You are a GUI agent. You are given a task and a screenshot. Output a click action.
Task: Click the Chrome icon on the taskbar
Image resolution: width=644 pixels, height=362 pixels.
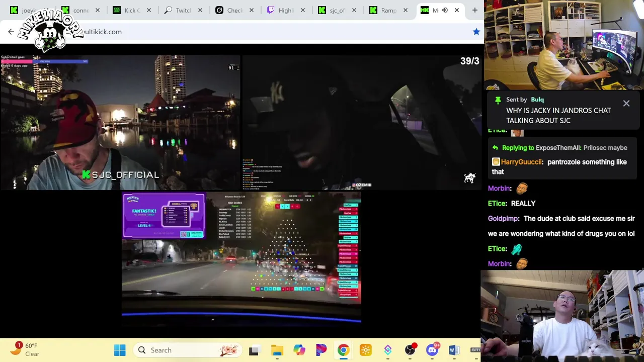point(343,350)
